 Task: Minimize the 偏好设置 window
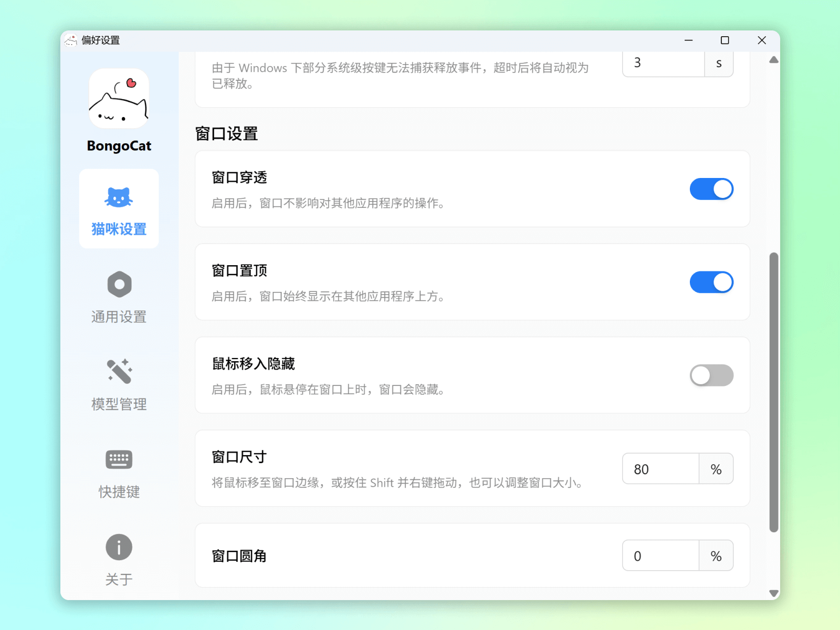688,40
